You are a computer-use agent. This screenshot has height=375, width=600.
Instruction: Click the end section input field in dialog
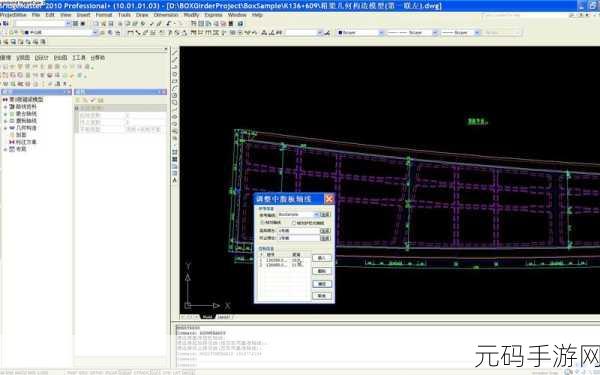tap(298, 238)
